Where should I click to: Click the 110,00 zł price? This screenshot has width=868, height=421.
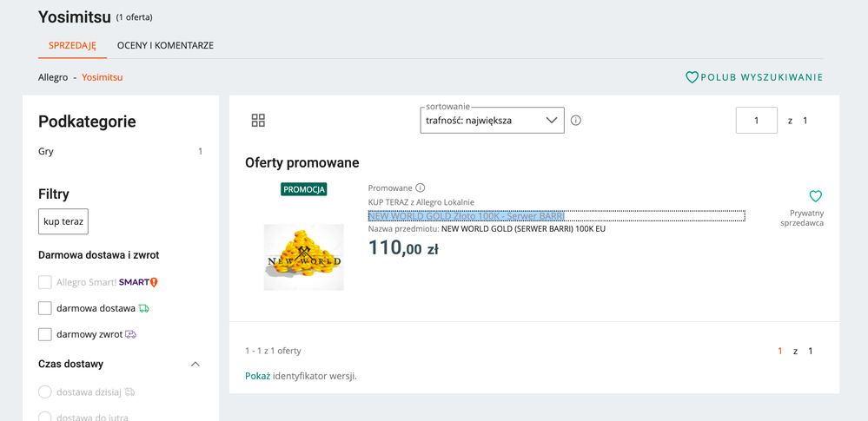coord(403,247)
